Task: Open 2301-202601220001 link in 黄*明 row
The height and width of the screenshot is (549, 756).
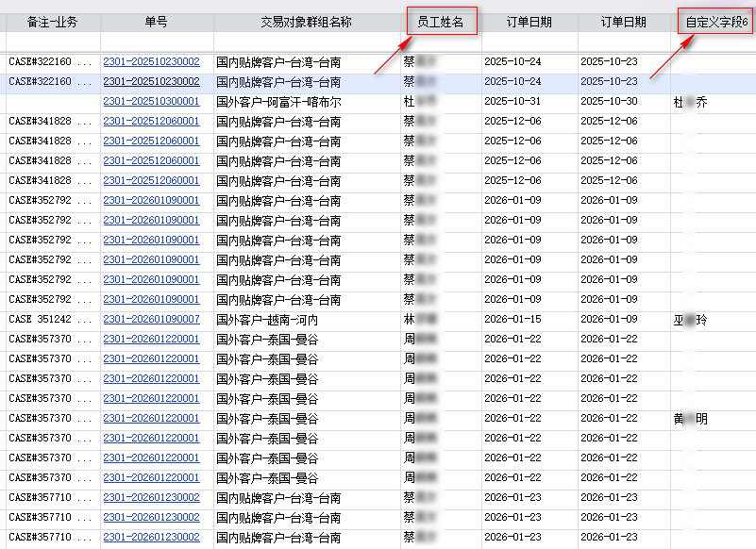Action: (151, 419)
